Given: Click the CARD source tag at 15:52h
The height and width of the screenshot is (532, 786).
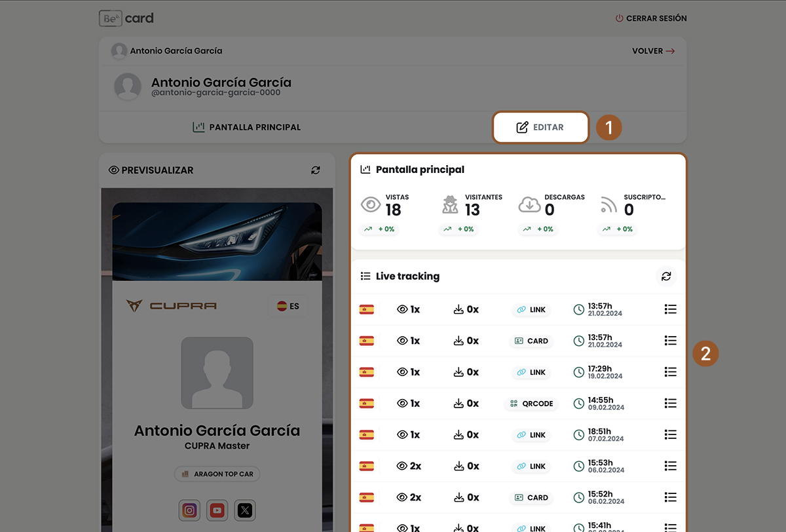Looking at the screenshot, I should point(531,498).
